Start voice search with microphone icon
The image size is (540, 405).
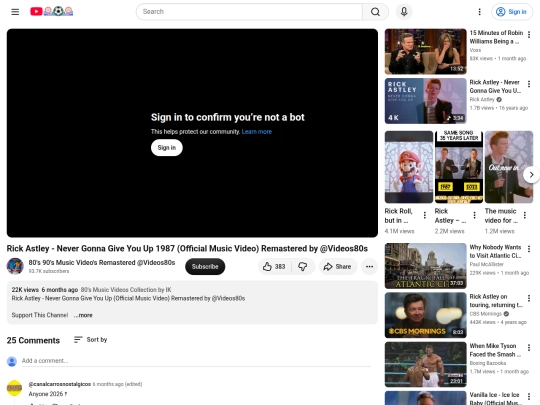(x=404, y=12)
